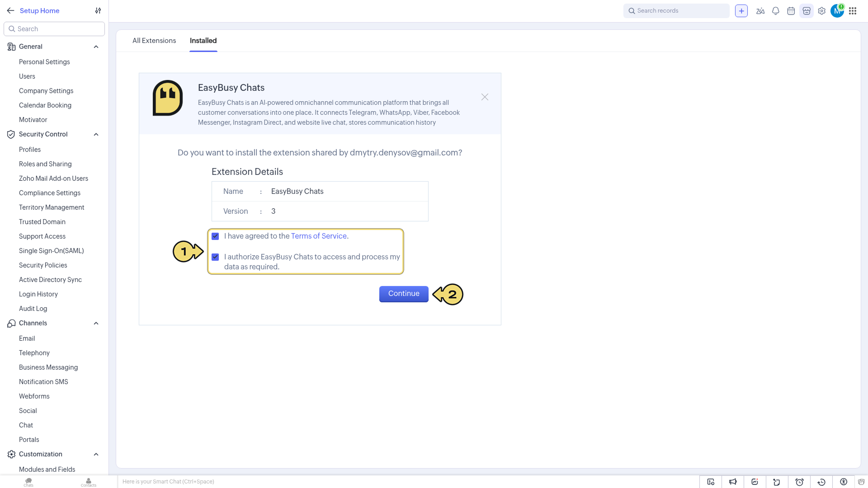The image size is (868, 488).
Task: Open the announcements megaphone icon
Action: (x=733, y=482)
